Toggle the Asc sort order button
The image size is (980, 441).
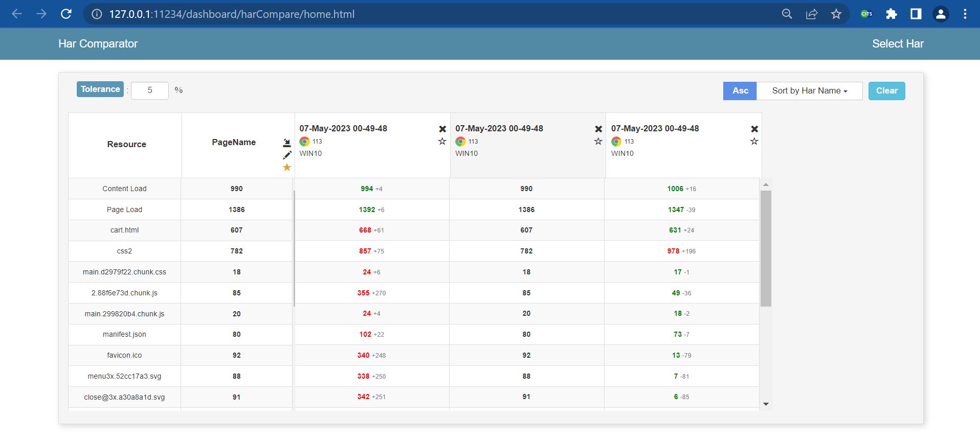tap(740, 91)
